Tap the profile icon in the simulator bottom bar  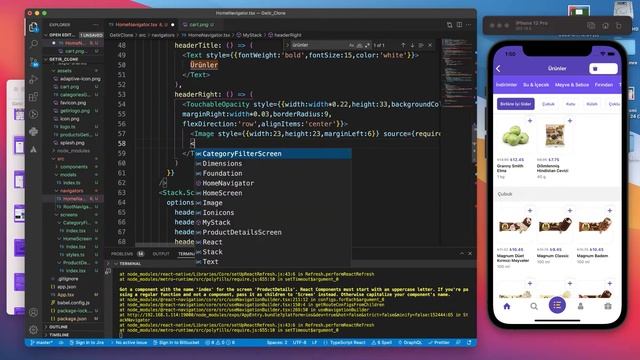580,306
